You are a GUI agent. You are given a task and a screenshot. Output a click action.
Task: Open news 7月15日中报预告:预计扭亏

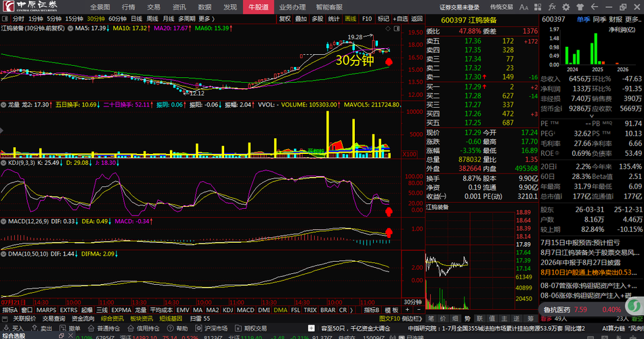(x=580, y=243)
